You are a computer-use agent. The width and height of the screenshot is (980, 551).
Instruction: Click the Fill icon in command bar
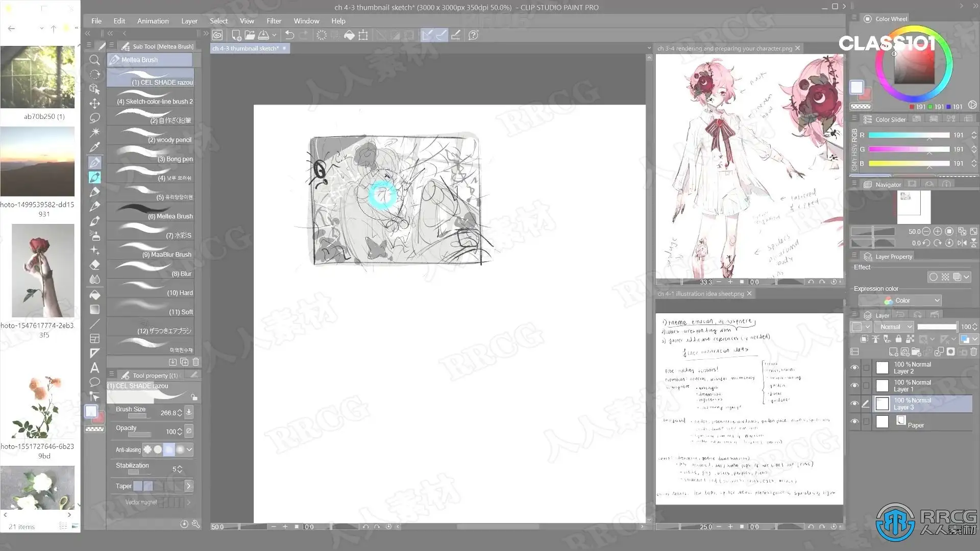pyautogui.click(x=349, y=35)
